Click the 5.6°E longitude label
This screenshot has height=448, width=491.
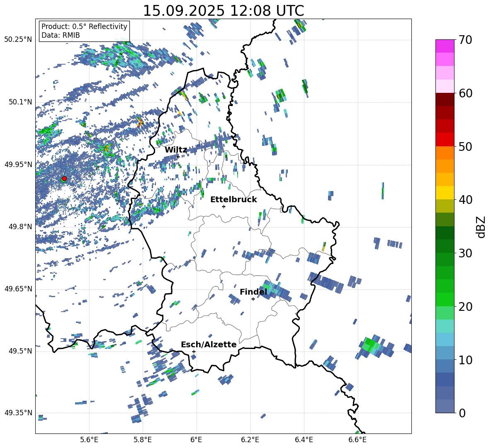(x=89, y=440)
